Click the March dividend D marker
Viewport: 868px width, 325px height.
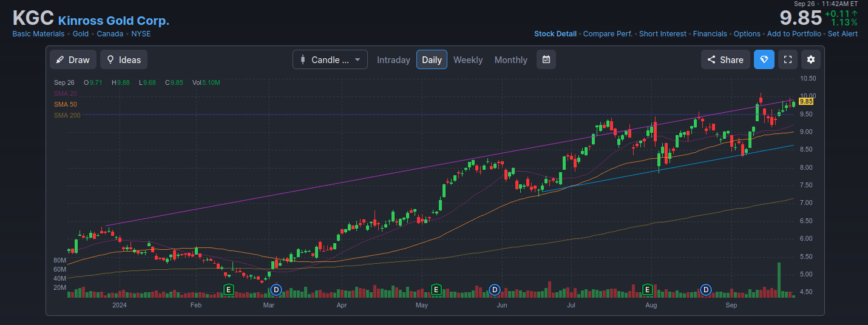click(x=276, y=290)
